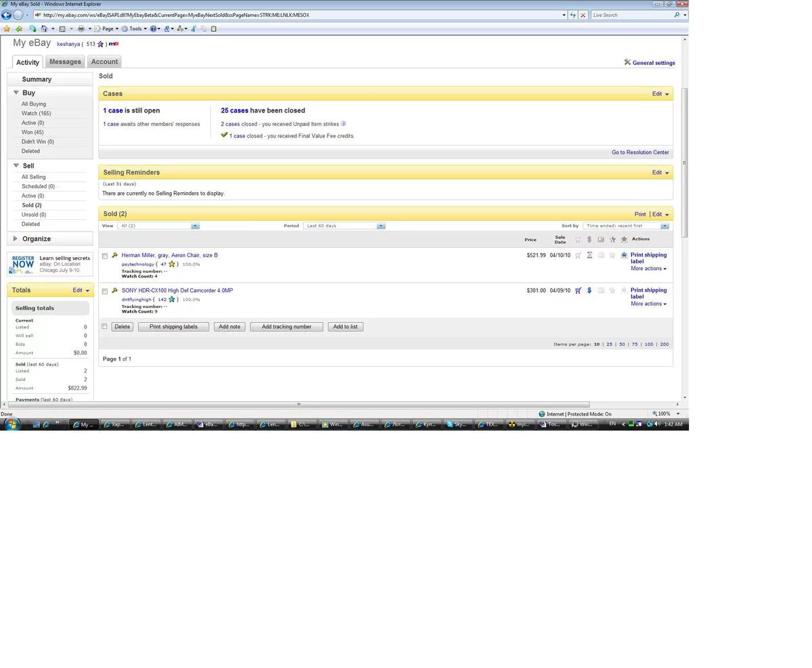The image size is (812, 668).
Task: Expand the Organize section triangle
Action: 16,238
